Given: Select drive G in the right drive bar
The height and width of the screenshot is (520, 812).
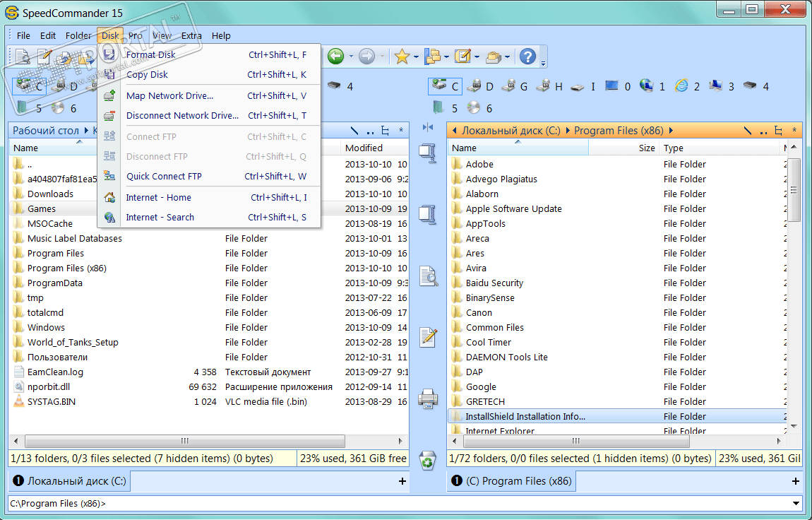Looking at the screenshot, I should click(x=514, y=86).
